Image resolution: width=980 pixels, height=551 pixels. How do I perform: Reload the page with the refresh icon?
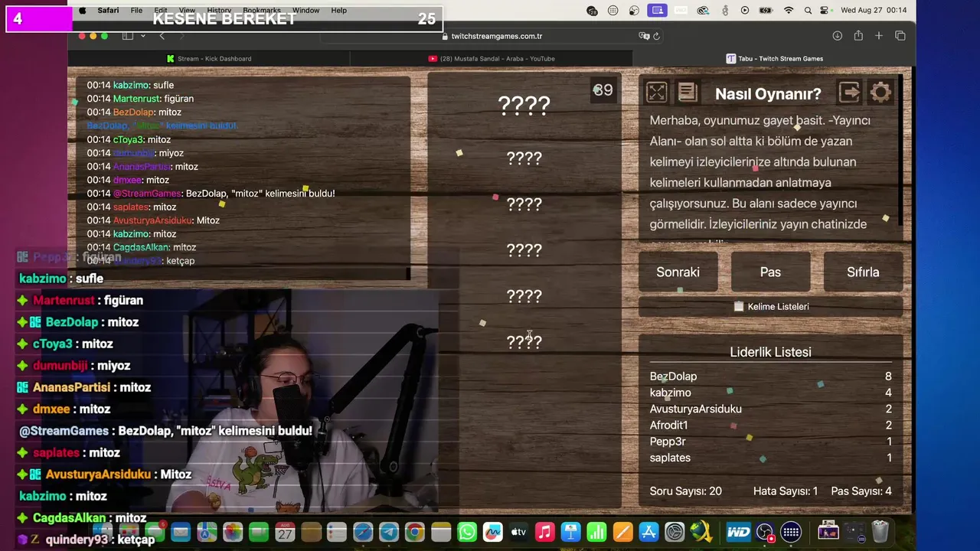(x=656, y=36)
